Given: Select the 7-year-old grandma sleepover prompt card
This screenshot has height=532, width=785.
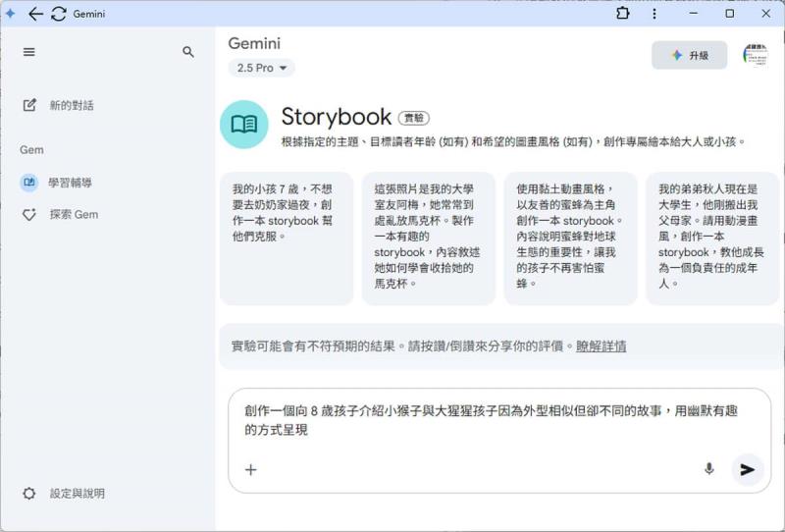Looking at the screenshot, I should [x=287, y=239].
